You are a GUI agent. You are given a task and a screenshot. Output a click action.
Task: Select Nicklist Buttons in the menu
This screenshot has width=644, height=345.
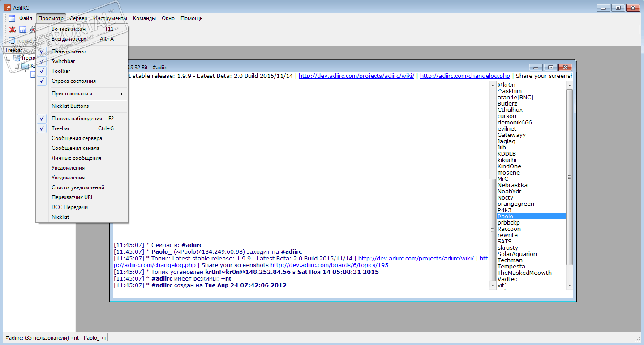tap(82, 106)
